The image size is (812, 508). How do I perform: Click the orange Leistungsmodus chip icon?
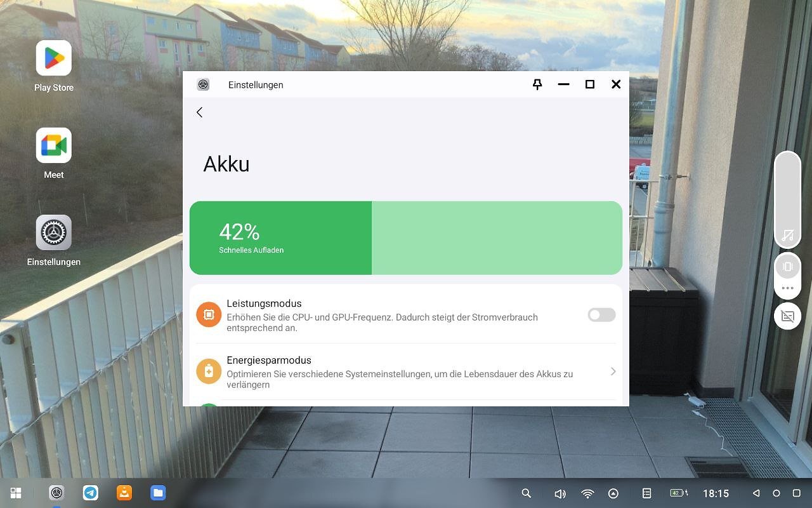209,315
